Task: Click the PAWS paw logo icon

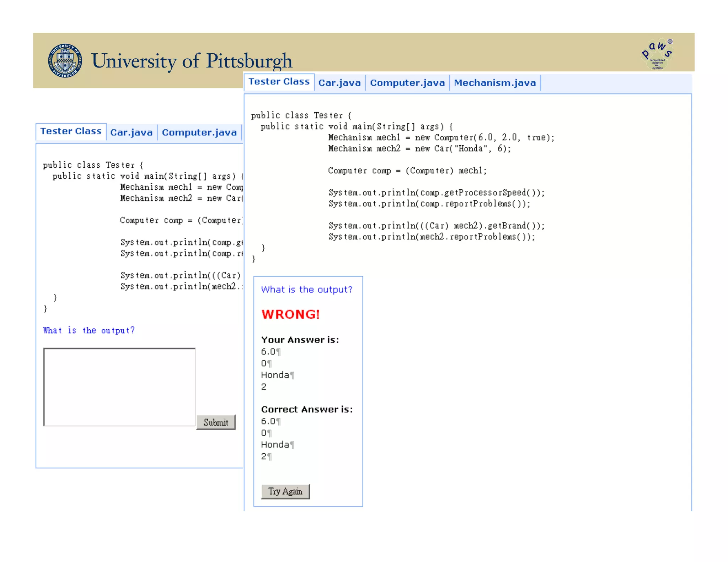Action: point(657,54)
